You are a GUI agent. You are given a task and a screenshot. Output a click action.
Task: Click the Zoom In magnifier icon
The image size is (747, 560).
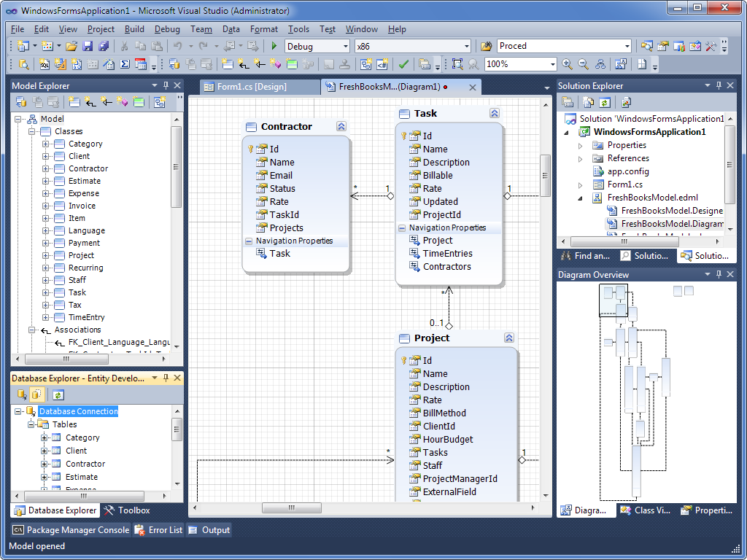click(567, 64)
